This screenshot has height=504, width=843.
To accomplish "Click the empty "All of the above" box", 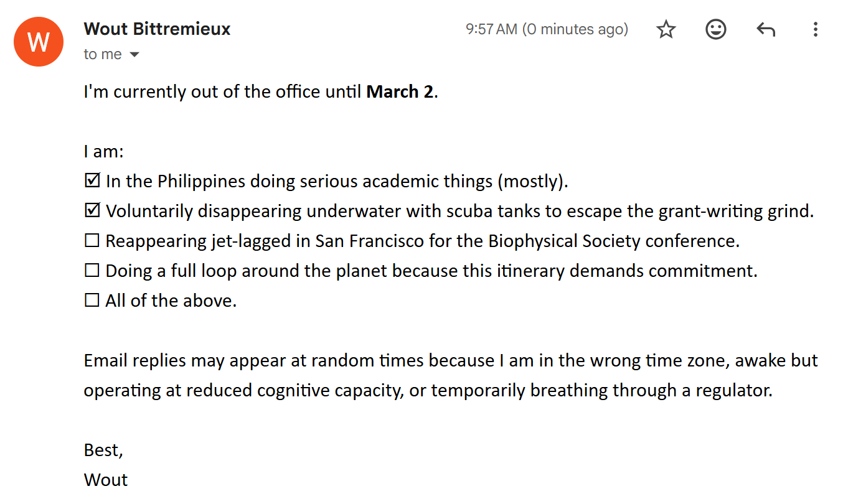I will coord(92,301).
